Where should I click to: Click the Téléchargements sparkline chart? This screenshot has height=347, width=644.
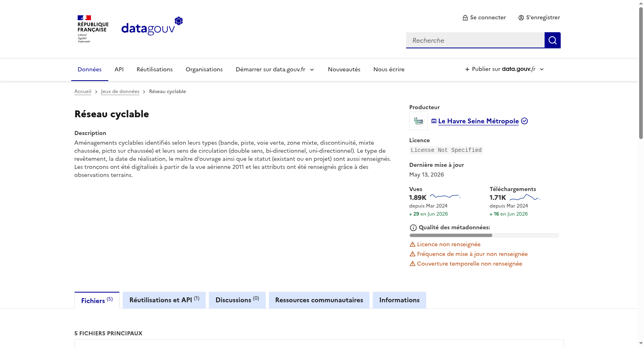525,197
